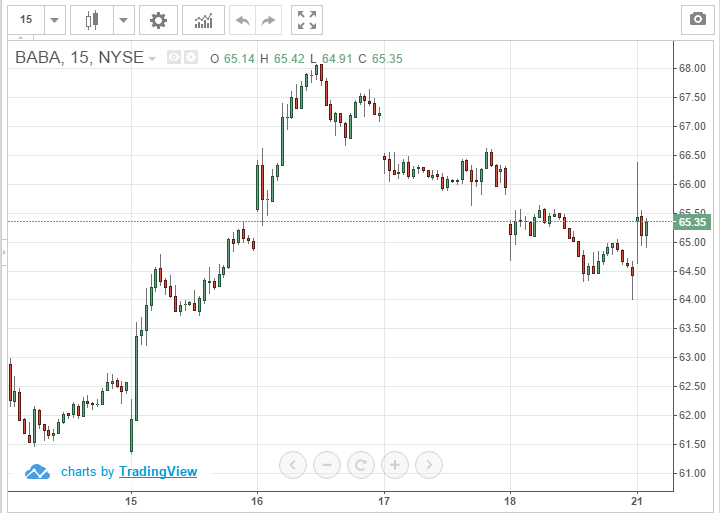The height and width of the screenshot is (513, 720).
Task: Zoom in with the plus button
Action: coord(395,464)
